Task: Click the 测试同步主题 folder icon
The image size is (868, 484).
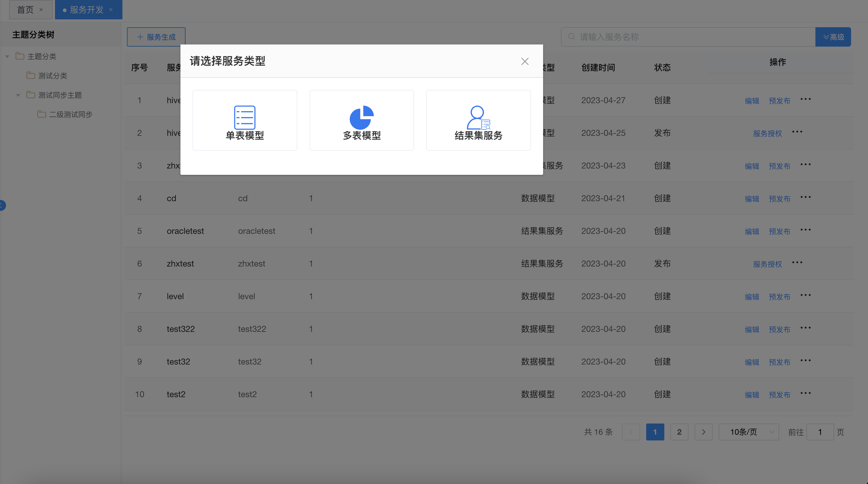Action: 31,95
